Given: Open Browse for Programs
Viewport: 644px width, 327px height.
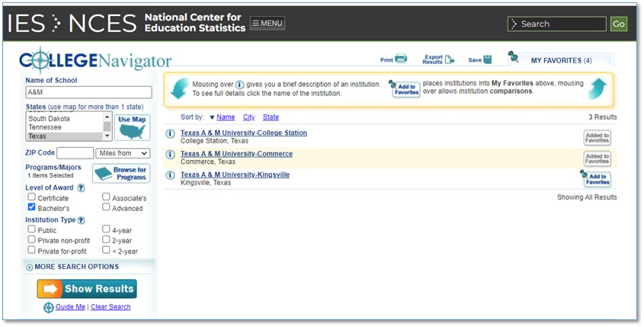Looking at the screenshot, I should [122, 174].
